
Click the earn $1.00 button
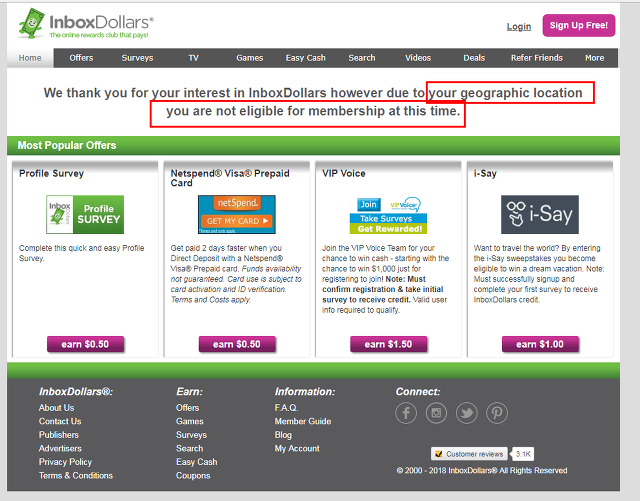point(540,344)
